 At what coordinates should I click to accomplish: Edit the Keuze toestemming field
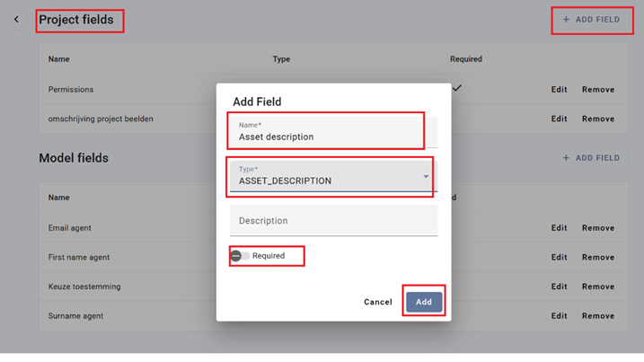click(x=559, y=287)
